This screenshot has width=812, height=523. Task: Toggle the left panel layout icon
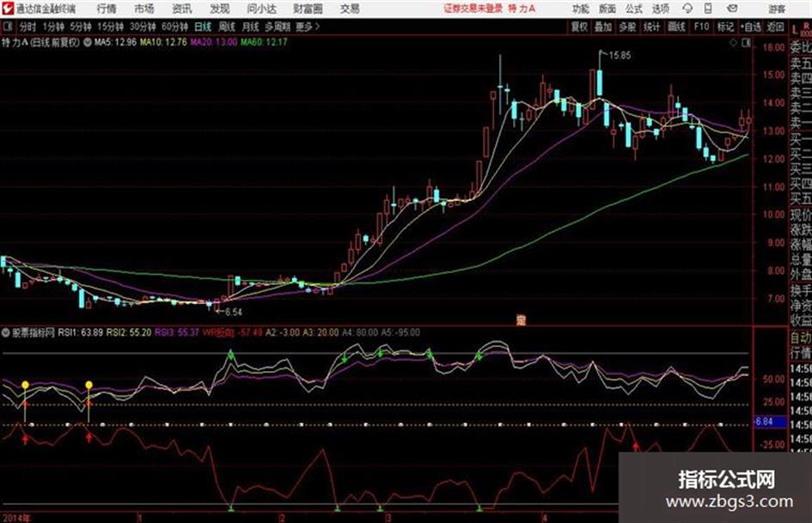point(8,27)
